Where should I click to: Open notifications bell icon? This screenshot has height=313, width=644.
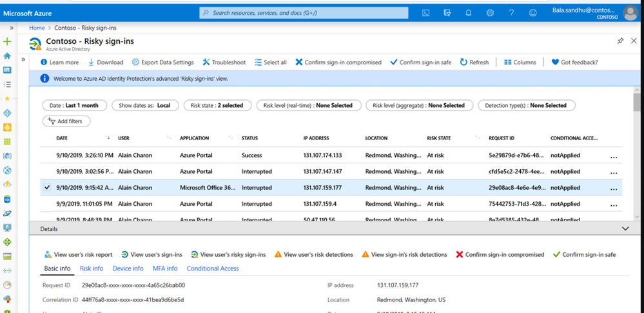click(469, 13)
